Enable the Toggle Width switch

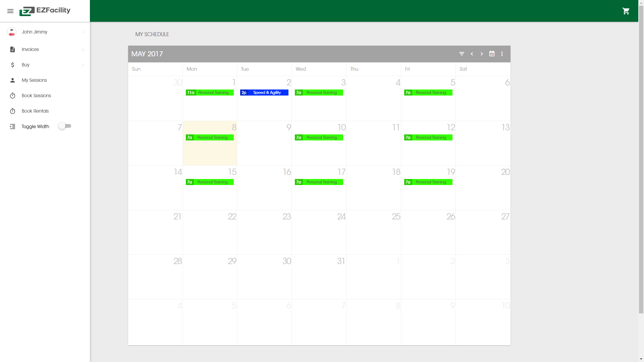pyautogui.click(x=65, y=126)
